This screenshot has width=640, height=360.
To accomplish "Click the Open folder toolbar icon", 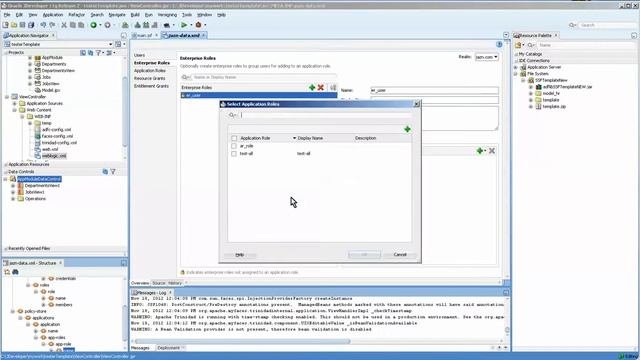I will (x=14, y=25).
